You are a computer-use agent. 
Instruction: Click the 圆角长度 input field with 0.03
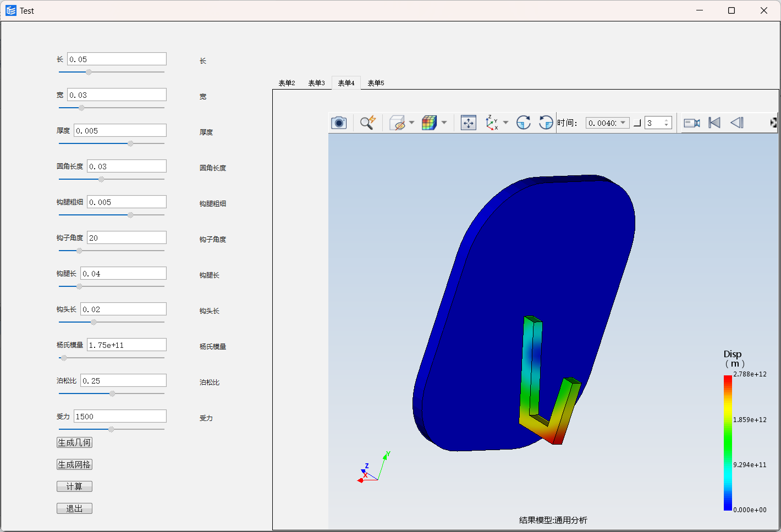coord(127,166)
